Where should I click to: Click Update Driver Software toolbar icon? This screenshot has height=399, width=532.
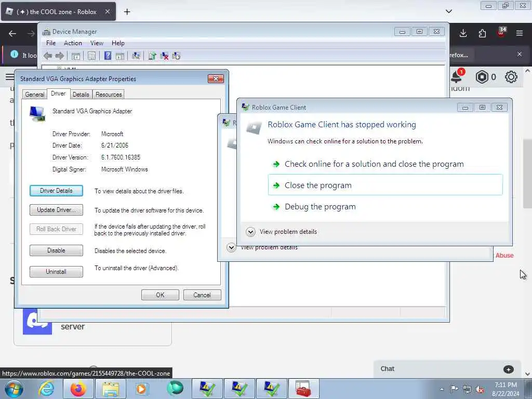click(152, 56)
